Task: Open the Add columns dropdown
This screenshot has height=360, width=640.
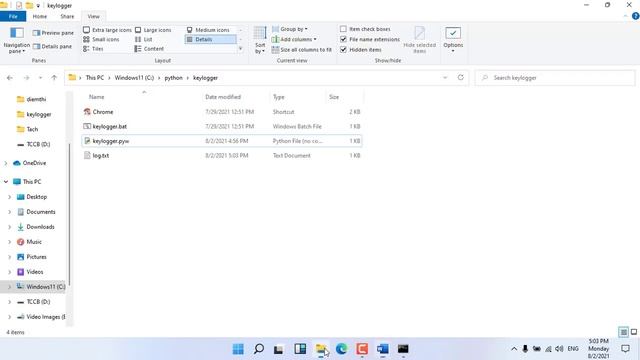Action: point(294,39)
